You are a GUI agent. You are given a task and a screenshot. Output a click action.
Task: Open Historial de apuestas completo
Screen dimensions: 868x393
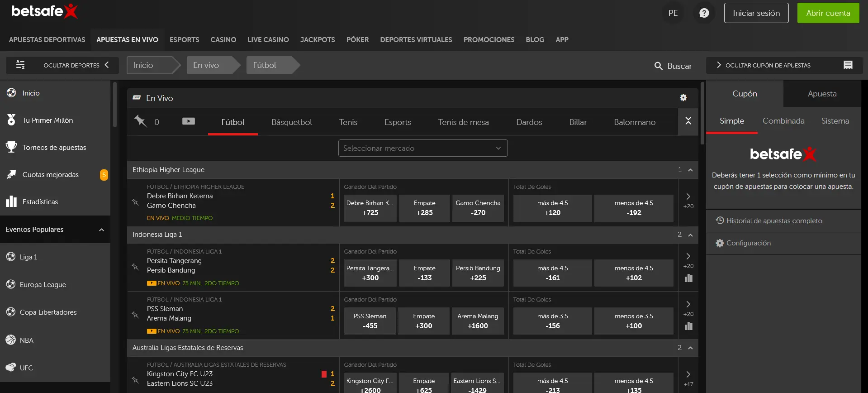pos(783,220)
